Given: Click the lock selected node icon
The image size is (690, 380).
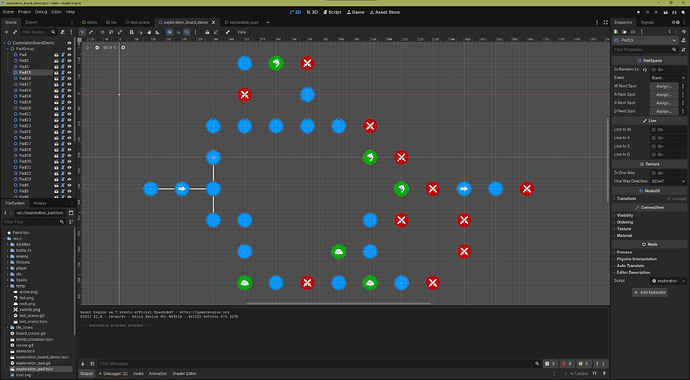Looking at the screenshot, I should pos(207,32).
